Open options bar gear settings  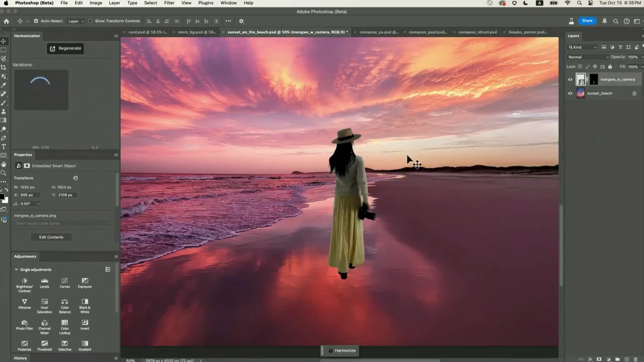(241, 21)
